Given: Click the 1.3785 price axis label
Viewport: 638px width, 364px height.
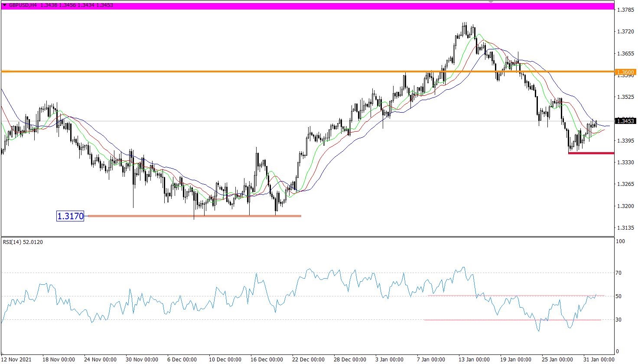Looking at the screenshot, I should 625,10.
